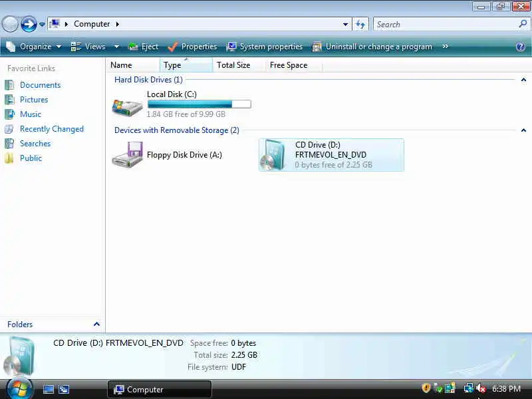This screenshot has height=399, width=532.
Task: Click the Public folder icon in sidebar
Action: [x=9, y=158]
